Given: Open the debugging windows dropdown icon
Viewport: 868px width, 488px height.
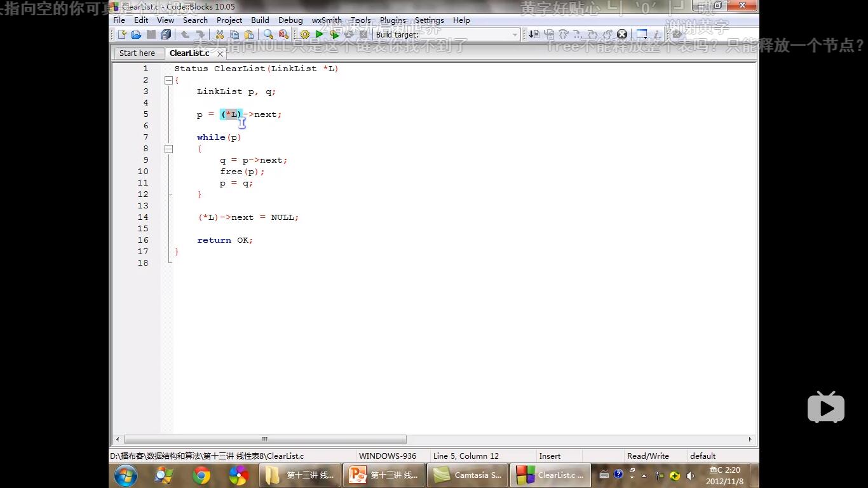Looking at the screenshot, I should coord(642,34).
